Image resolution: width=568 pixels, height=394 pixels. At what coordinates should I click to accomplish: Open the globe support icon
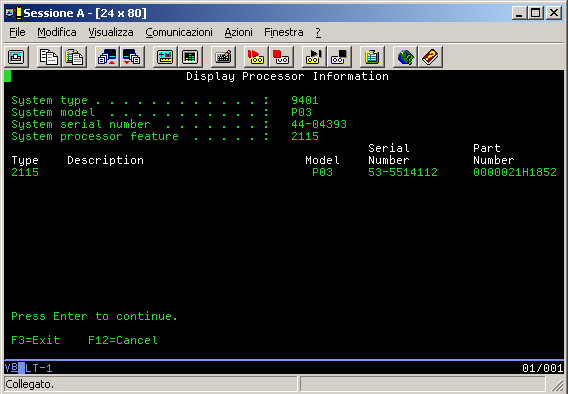[x=405, y=57]
